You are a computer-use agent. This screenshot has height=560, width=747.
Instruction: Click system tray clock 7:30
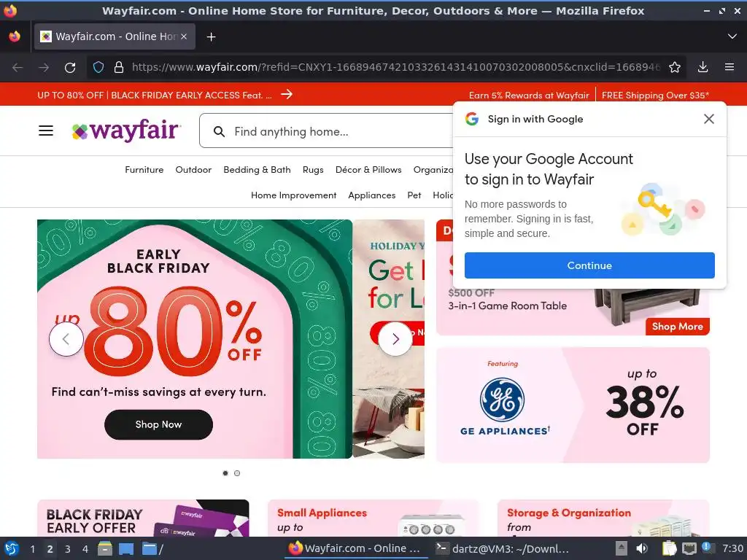click(x=732, y=548)
